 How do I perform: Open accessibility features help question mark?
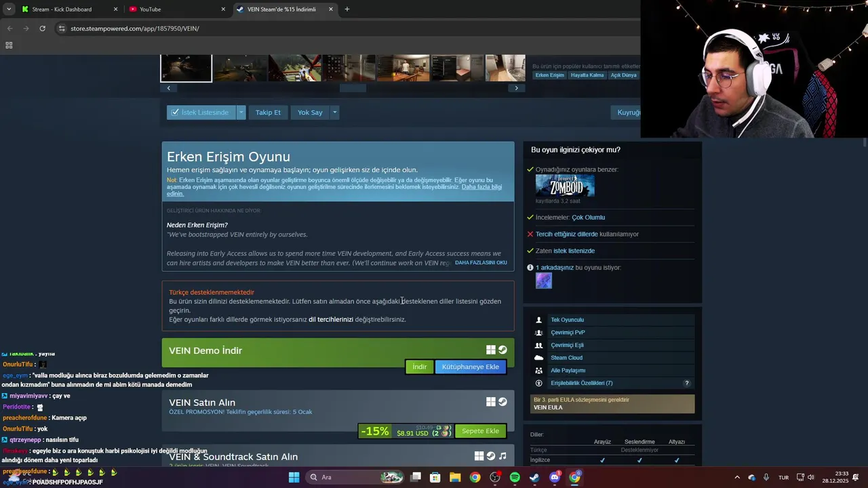coord(686,383)
